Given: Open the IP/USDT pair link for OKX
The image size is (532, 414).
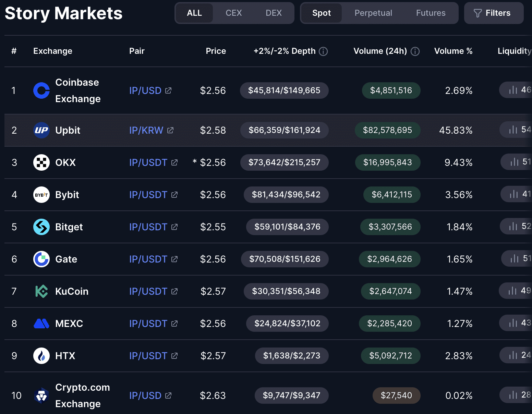Looking at the screenshot, I should (x=148, y=162).
